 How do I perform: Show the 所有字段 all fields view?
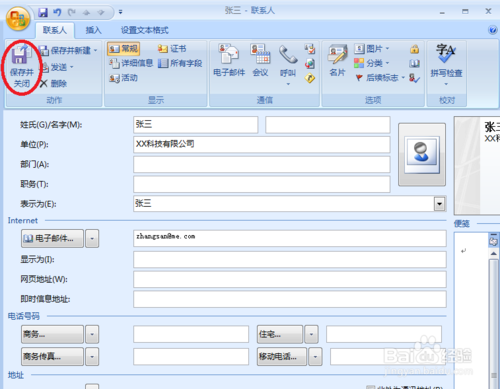[180, 63]
